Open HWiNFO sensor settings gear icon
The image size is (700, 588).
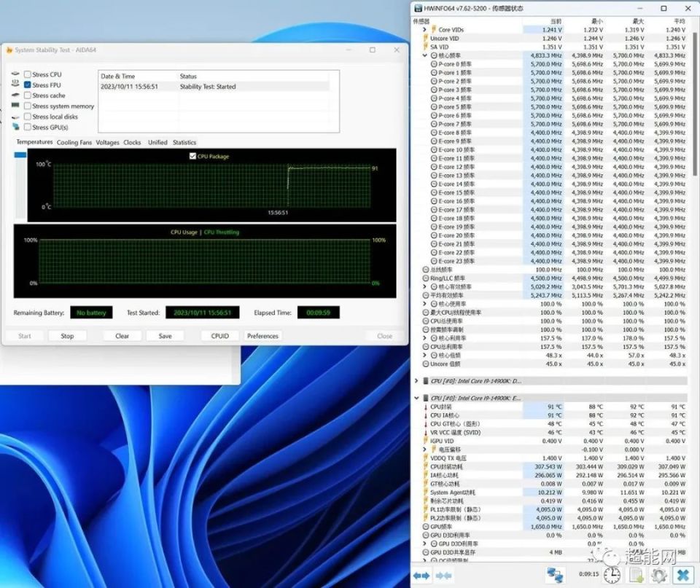(x=658, y=575)
